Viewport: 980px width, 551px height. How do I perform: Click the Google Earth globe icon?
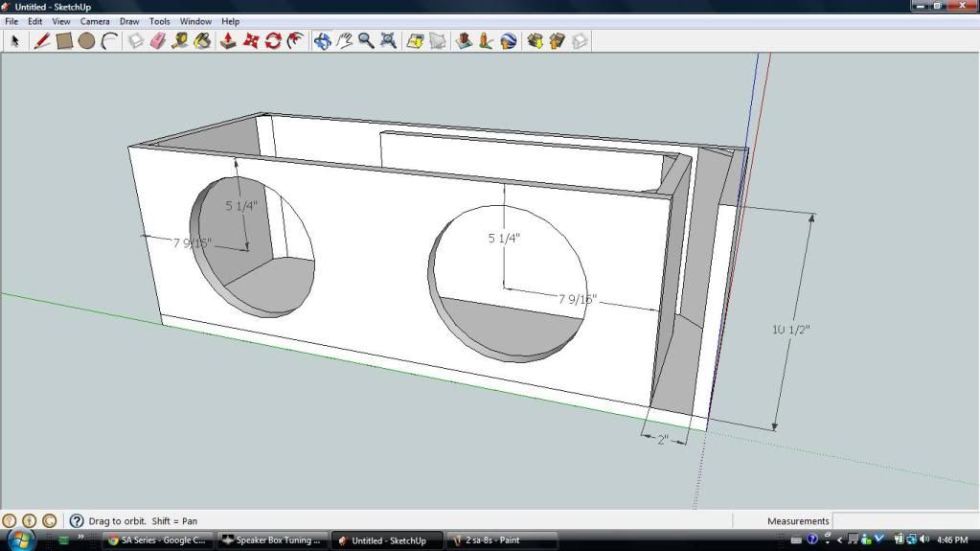click(x=508, y=41)
